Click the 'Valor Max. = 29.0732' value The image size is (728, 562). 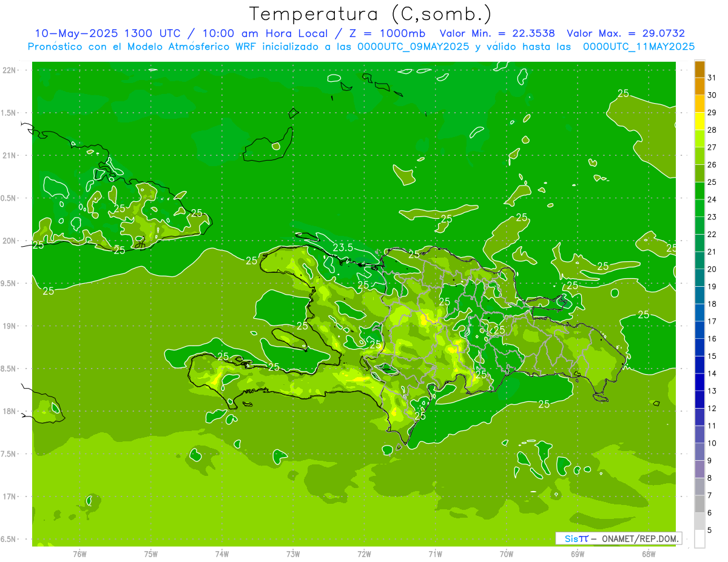pyautogui.click(x=625, y=33)
